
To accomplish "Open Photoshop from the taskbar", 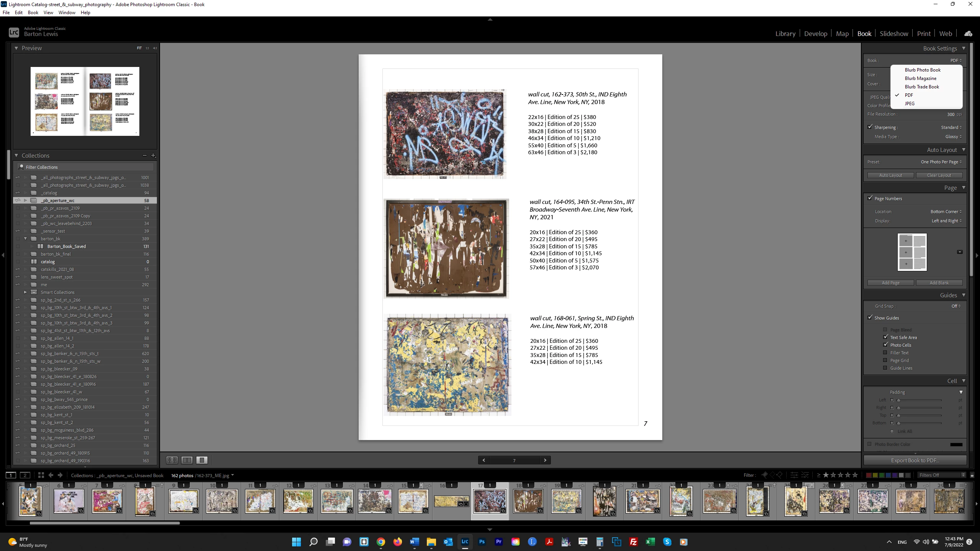I will tap(482, 542).
